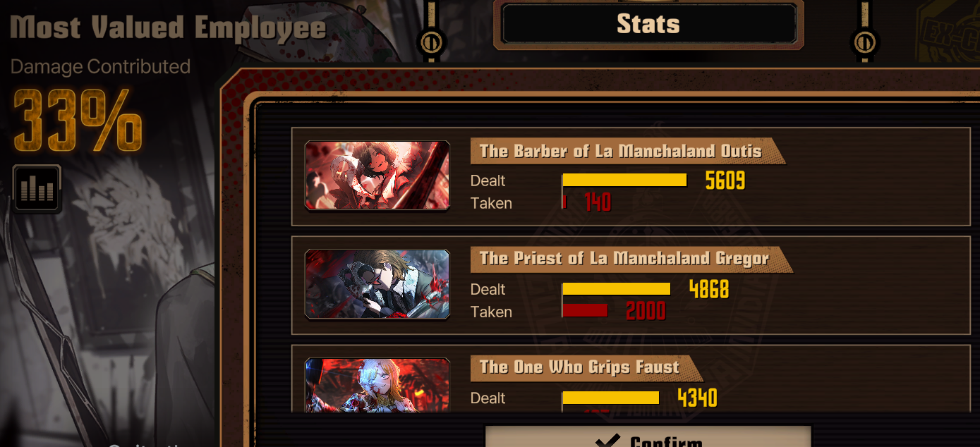Screen dimensions: 980x447
Task: Select Outis Barber of La Manchaland portrait
Action: tap(377, 175)
